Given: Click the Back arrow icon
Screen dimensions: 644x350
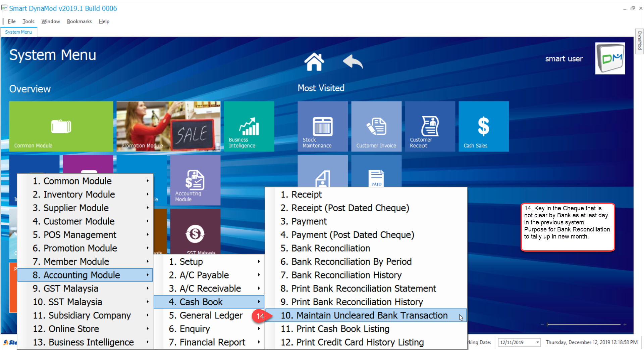Looking at the screenshot, I should [353, 61].
